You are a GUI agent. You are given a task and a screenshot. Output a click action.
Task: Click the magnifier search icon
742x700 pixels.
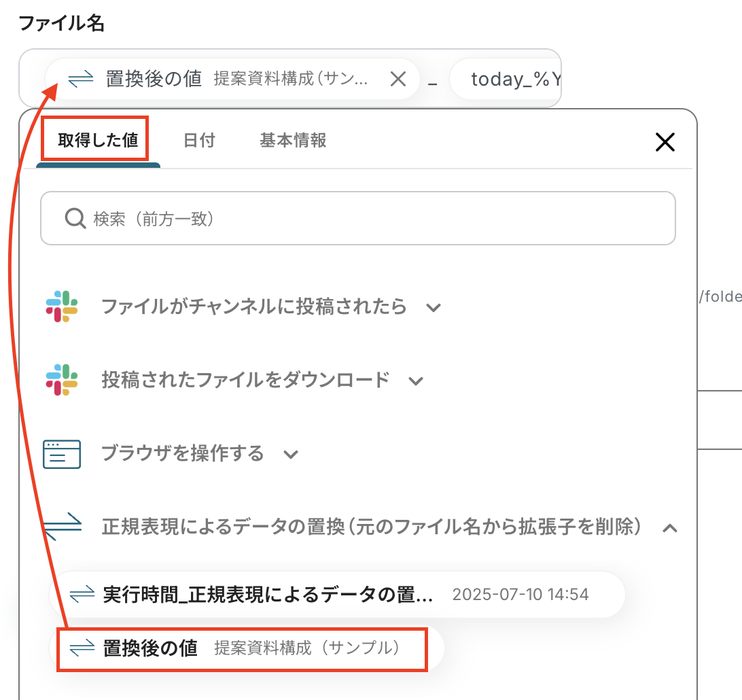[75, 219]
